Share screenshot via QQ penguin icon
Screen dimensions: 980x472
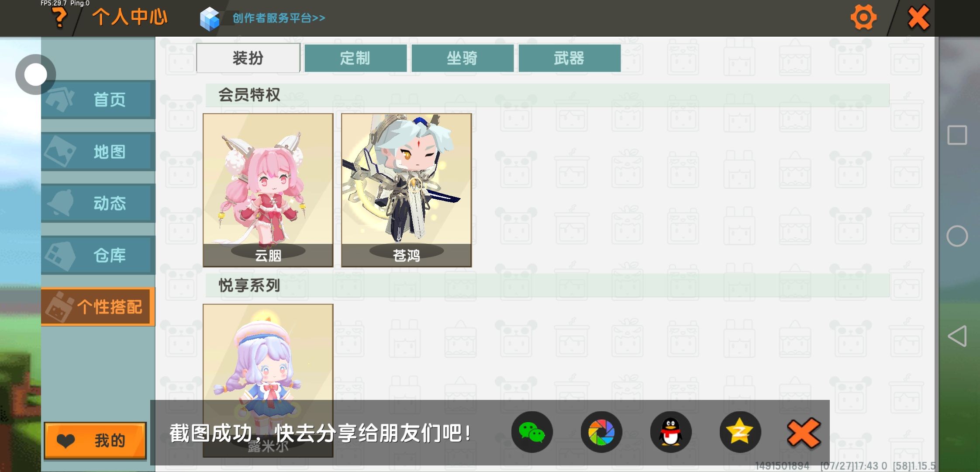[671, 432]
